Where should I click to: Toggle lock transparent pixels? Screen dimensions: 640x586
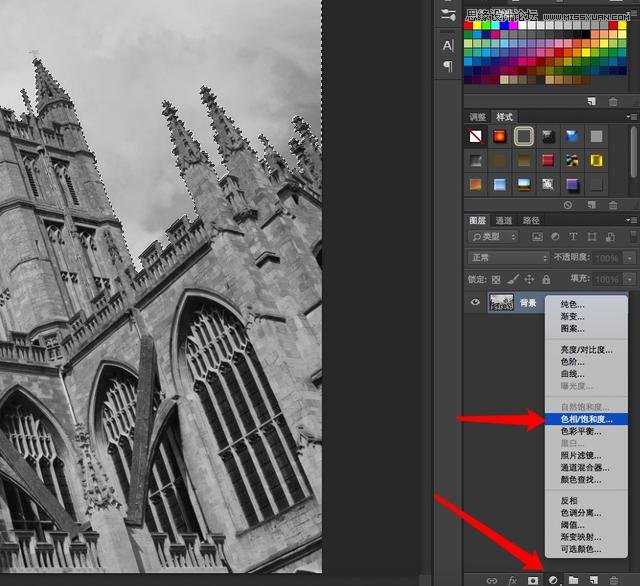(x=496, y=280)
